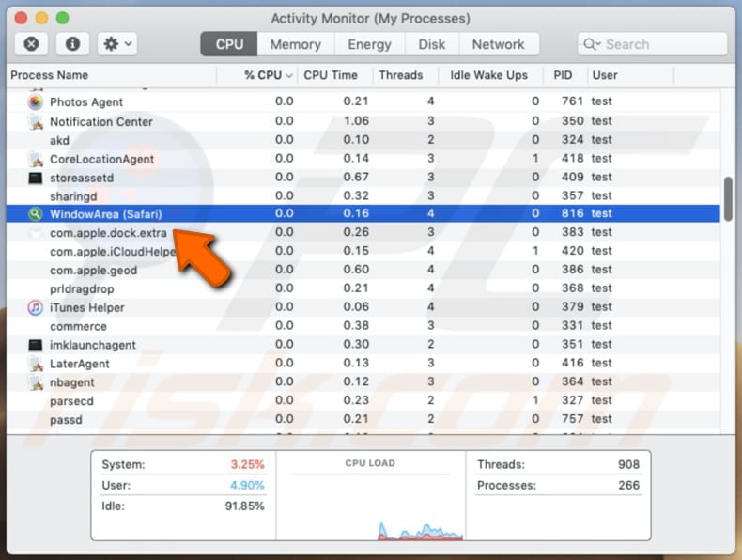Click the CPU LOAD graph
This screenshot has width=742, height=560.
tap(370, 506)
